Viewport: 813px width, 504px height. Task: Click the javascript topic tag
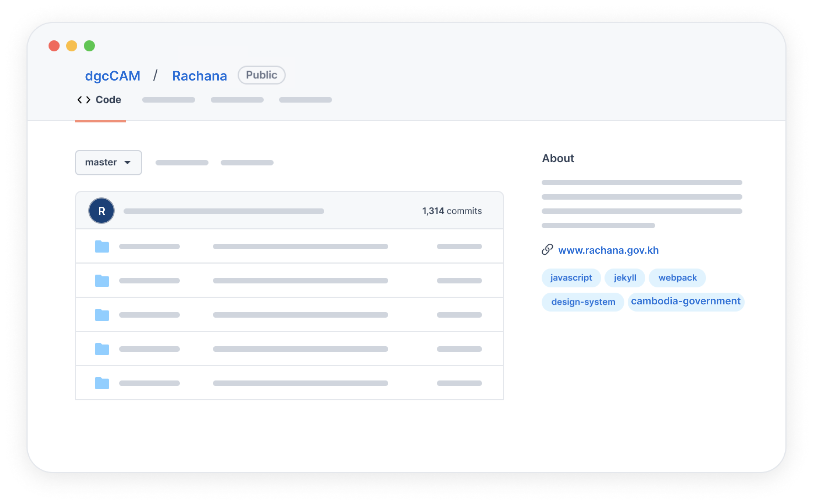pos(571,278)
